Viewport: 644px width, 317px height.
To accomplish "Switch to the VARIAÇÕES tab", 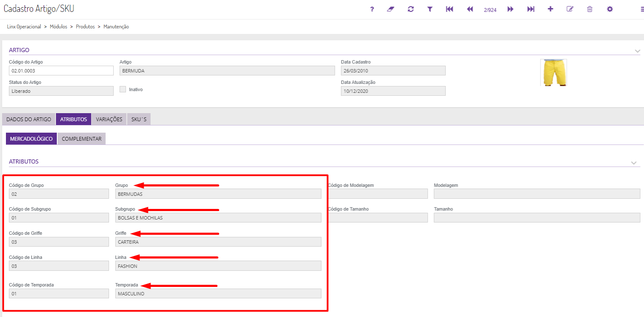I will pyautogui.click(x=109, y=120).
